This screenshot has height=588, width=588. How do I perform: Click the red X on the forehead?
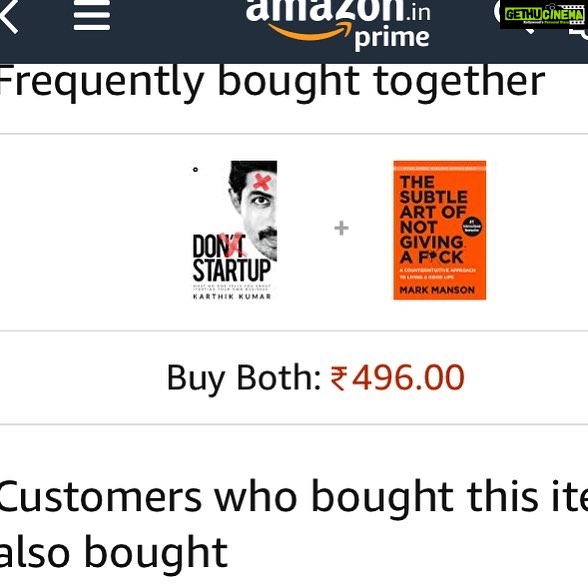pyautogui.click(x=262, y=182)
